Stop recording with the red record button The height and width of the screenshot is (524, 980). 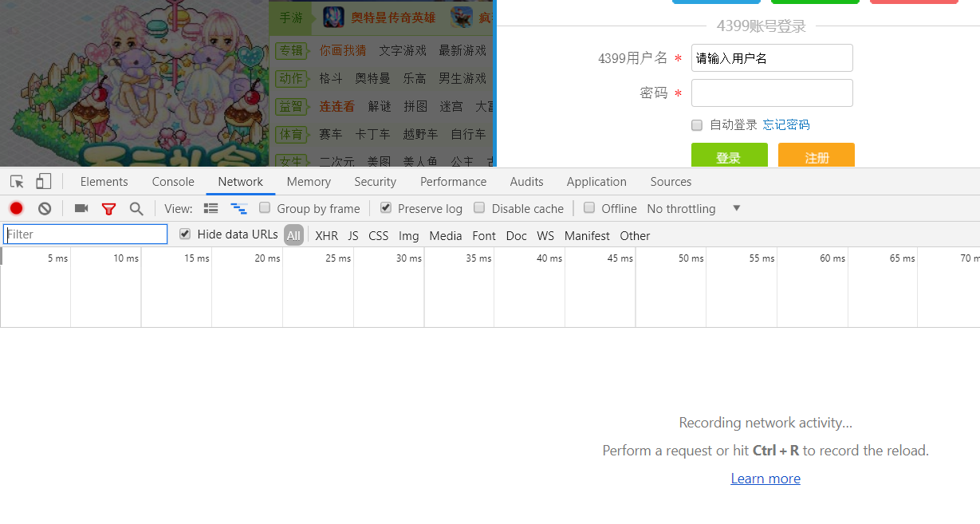[16, 208]
